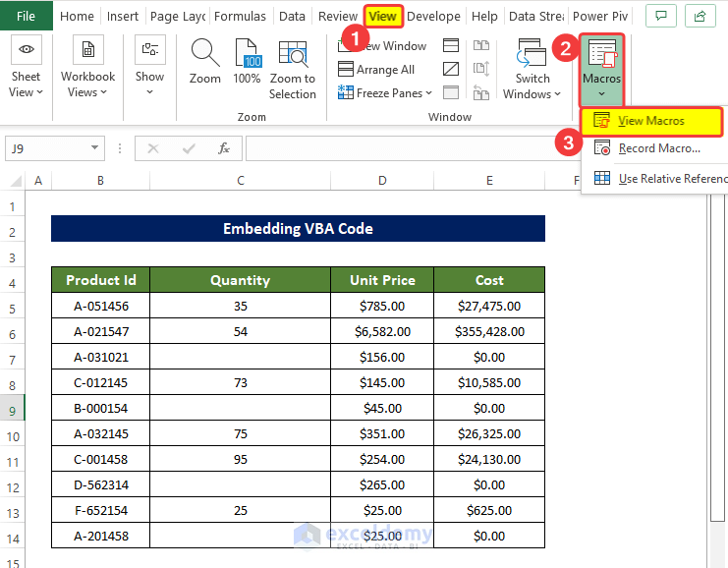This screenshot has height=568, width=728.
Task: Click Reset Window Position icon
Action: point(481,92)
